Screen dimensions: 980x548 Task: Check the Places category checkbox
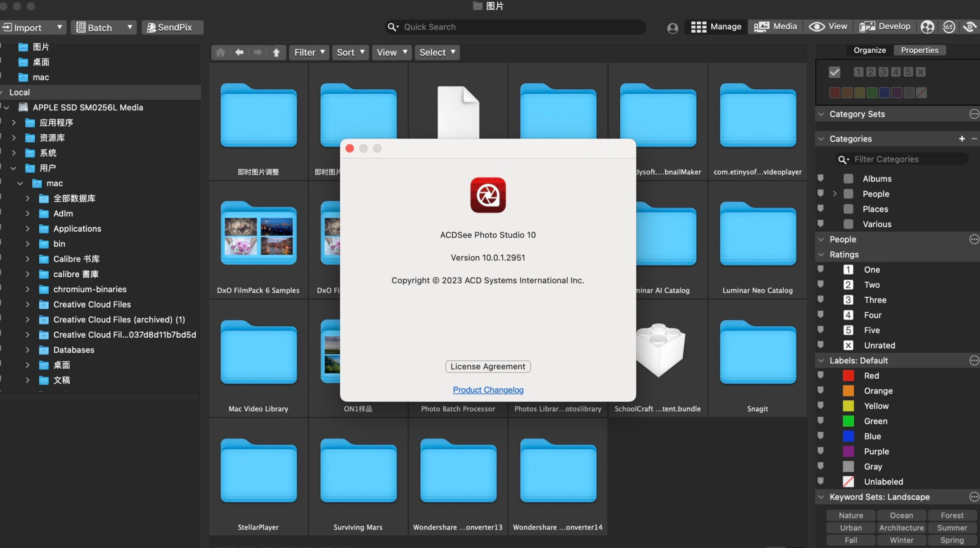848,209
